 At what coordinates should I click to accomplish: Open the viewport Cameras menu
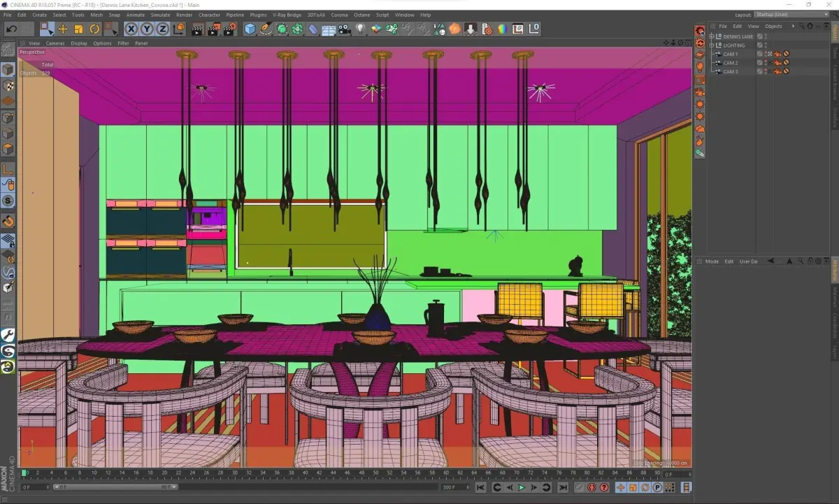click(x=55, y=43)
